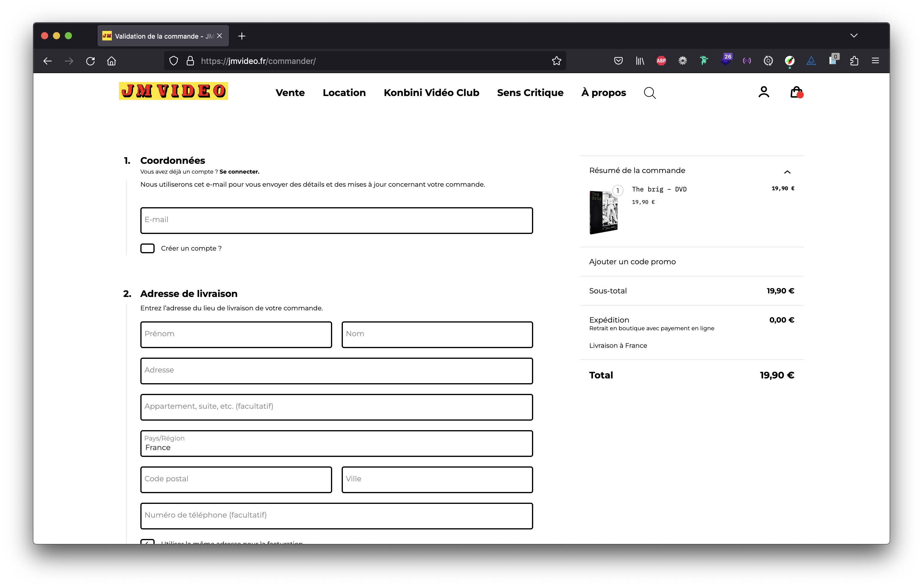Open the Firefox library icon
This screenshot has height=588, width=923.
(x=640, y=61)
